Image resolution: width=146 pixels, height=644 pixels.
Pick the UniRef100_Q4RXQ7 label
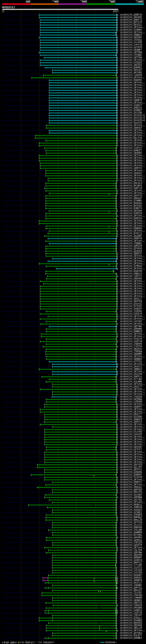131,128
